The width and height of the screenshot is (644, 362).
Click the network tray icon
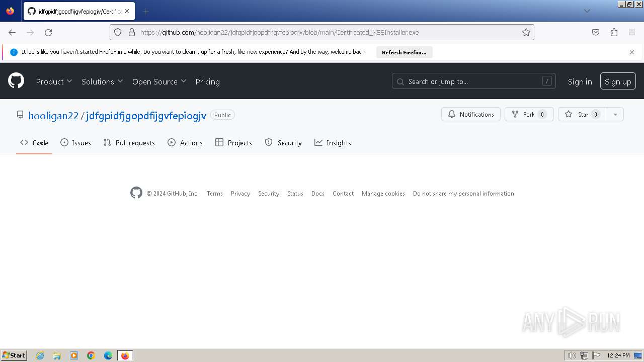click(x=584, y=355)
